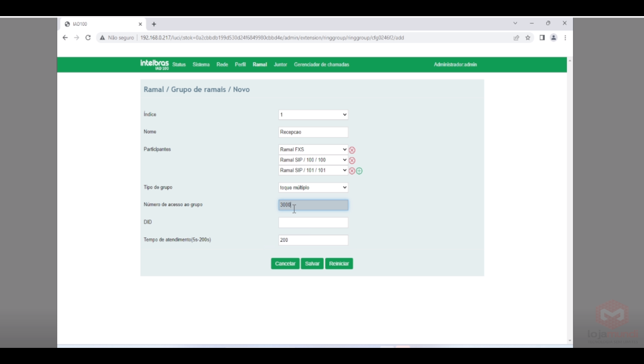Open the Juntor menu
Screen dimensions: 644x364
[280, 64]
